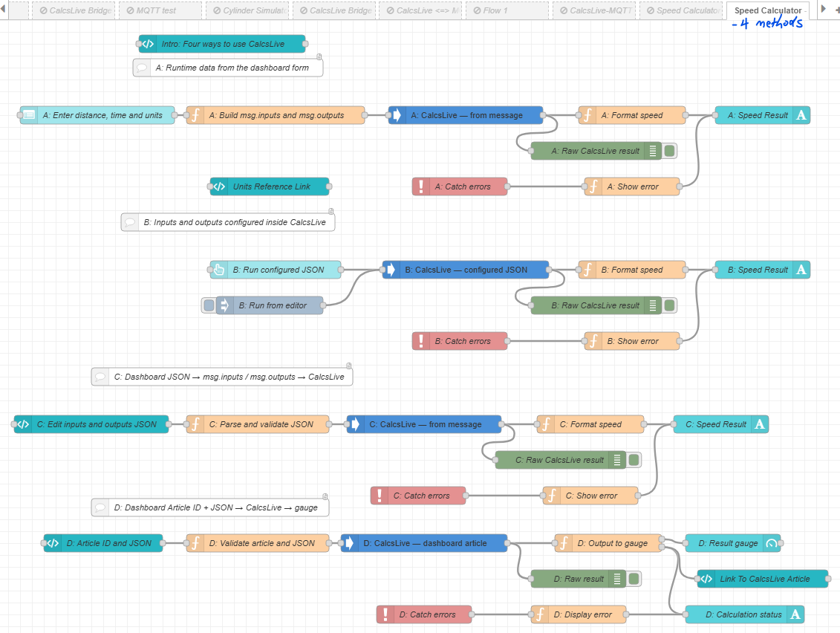The width and height of the screenshot is (840, 633).
Task: Click exclamation icon on D: Catch errors
Action: (385, 614)
